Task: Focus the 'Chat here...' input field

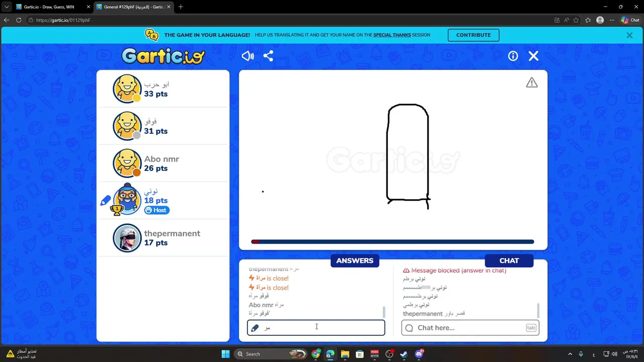Action: coord(470,328)
